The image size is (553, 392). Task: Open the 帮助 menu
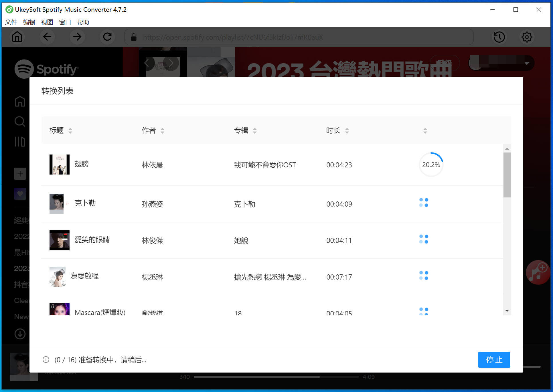[x=83, y=22]
